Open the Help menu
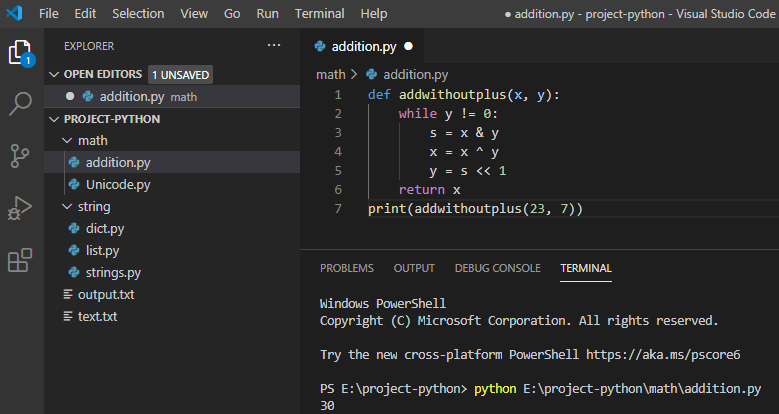 (374, 13)
